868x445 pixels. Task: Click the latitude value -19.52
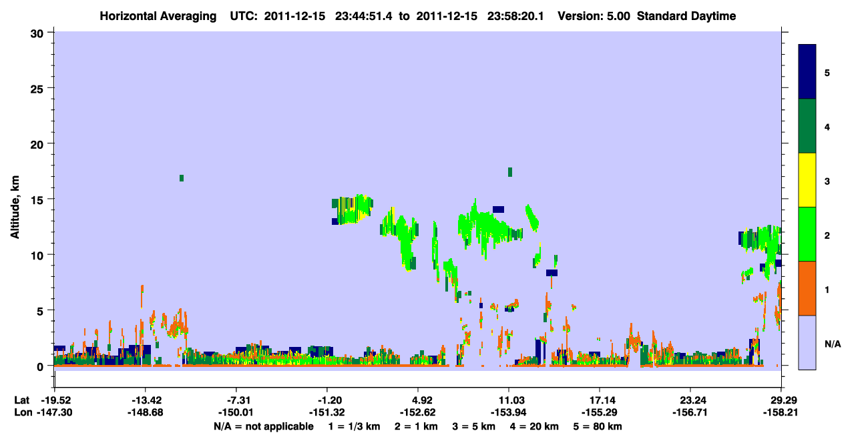(57, 400)
